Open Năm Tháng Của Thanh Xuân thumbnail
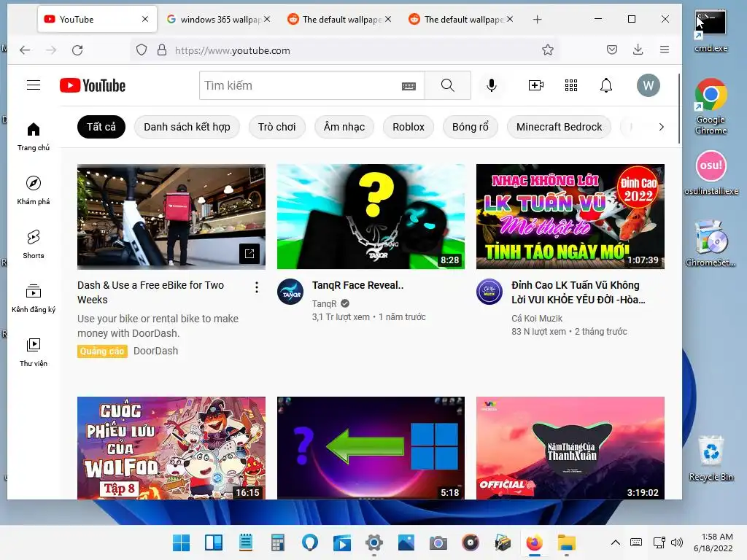Image resolution: width=747 pixels, height=560 pixels. click(x=570, y=448)
